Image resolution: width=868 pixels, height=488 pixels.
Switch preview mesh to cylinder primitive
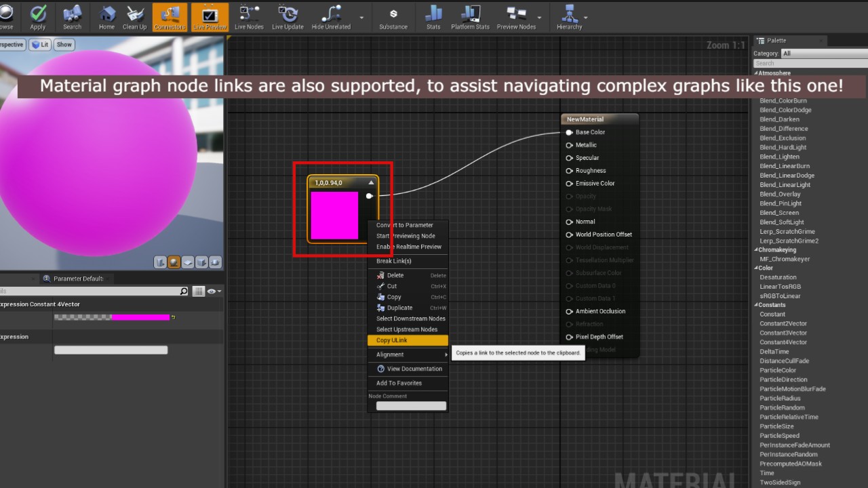pos(160,262)
